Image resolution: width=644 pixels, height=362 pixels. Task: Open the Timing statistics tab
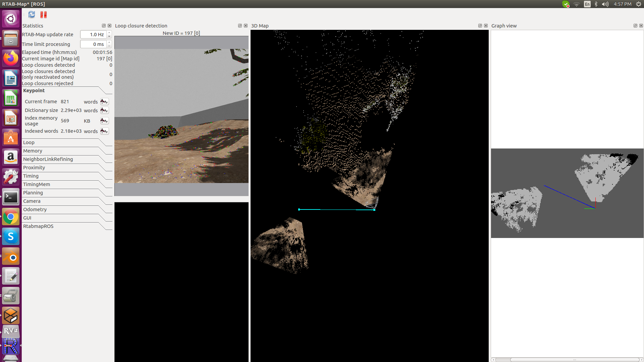click(x=31, y=176)
